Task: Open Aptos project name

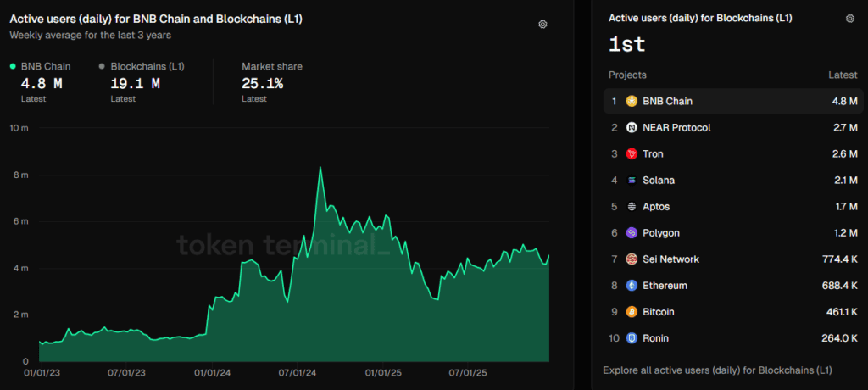Action: click(656, 207)
